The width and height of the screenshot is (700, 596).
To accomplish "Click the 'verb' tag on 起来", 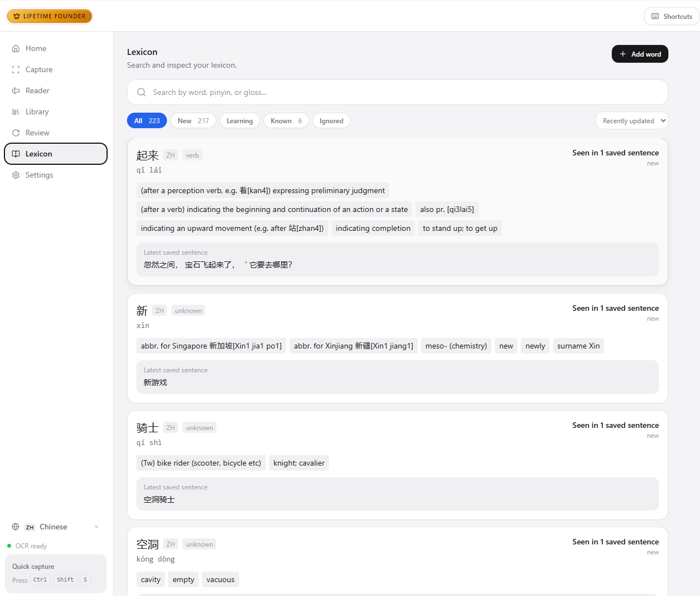I will [x=192, y=155].
